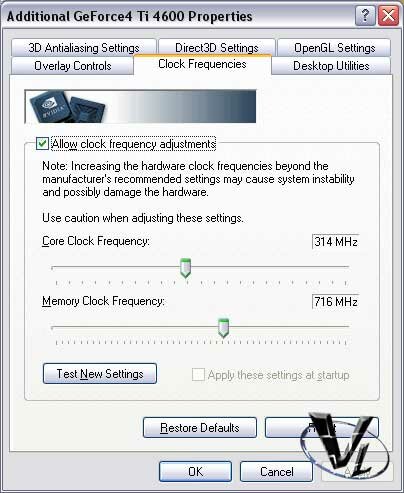Click the Restore Defaults button

200,428
